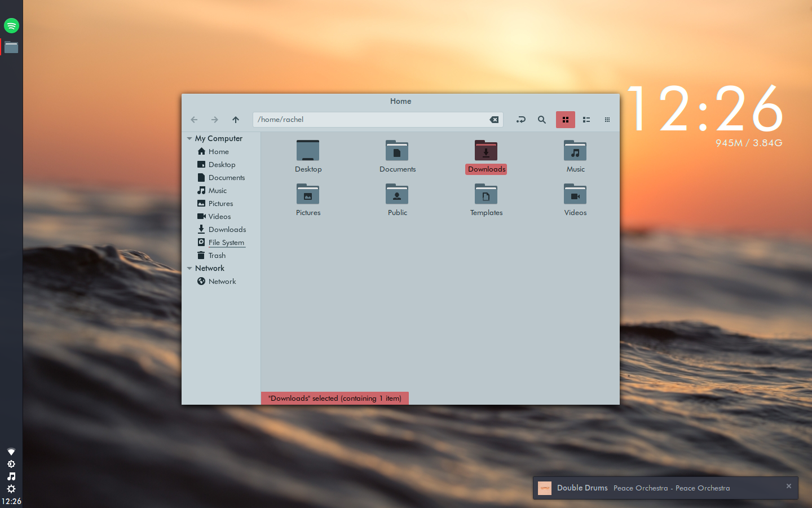Go back with the left arrow button
Viewport: 812px width, 508px height.
coord(194,120)
